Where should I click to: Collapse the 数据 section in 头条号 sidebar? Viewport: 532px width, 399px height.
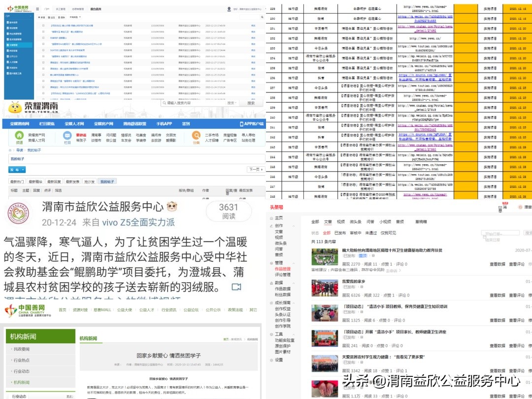click(294, 283)
